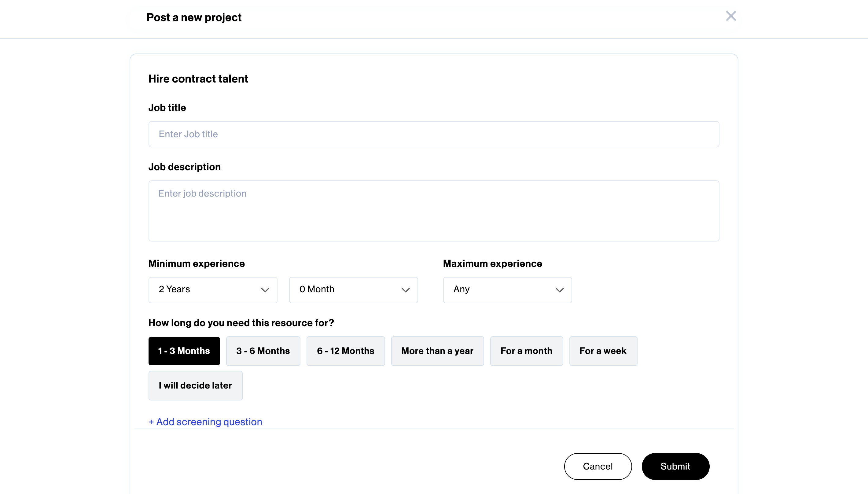
Task: Add a screening question
Action: 205,422
